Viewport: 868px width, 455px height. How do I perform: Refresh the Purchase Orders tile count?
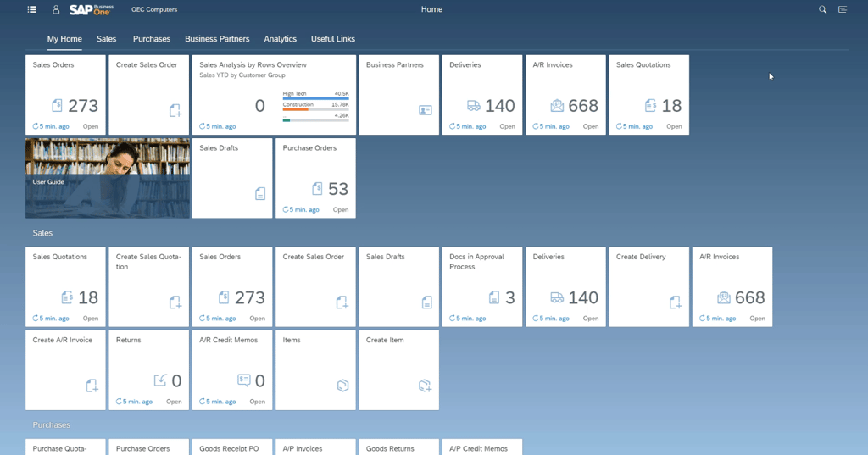coord(286,209)
